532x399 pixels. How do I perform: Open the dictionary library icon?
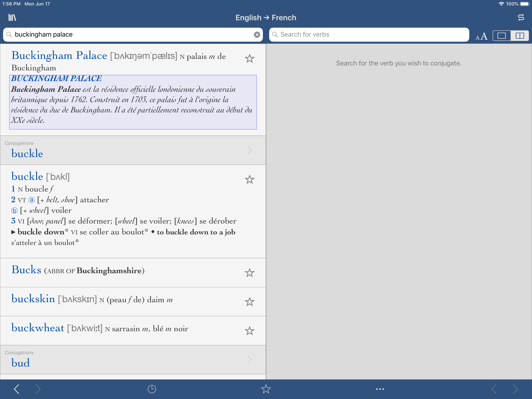(x=12, y=18)
